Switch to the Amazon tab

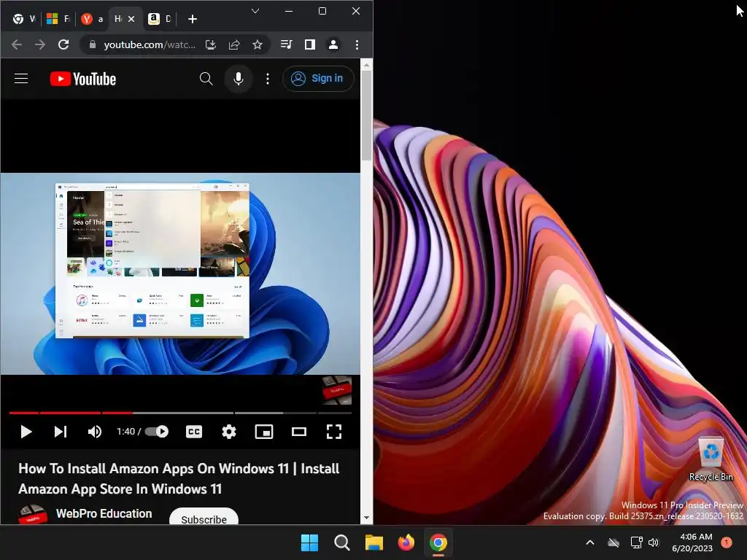pyautogui.click(x=160, y=19)
